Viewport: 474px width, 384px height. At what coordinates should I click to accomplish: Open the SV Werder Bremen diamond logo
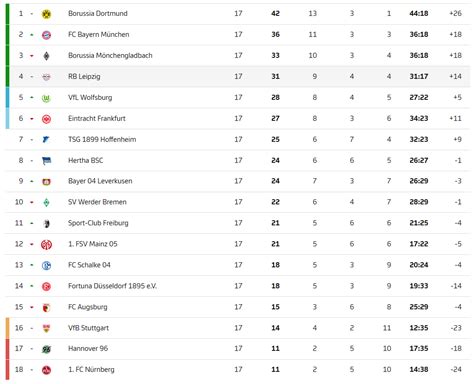[46, 203]
